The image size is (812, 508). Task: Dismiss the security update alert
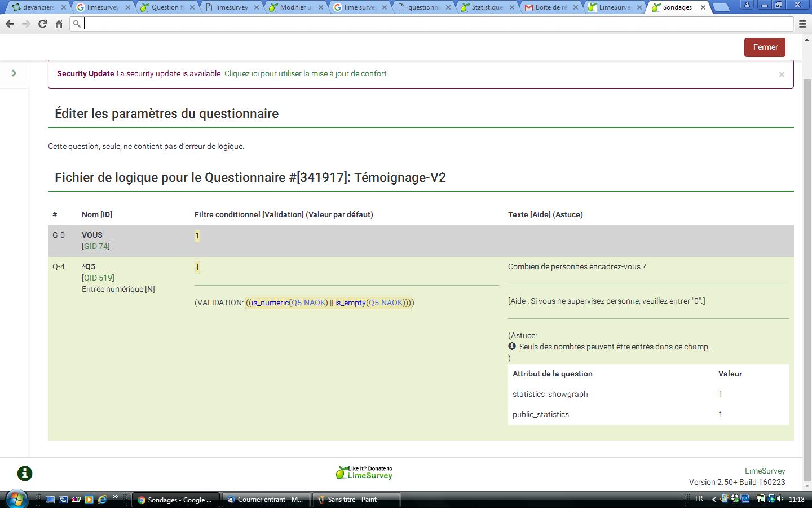pos(782,75)
